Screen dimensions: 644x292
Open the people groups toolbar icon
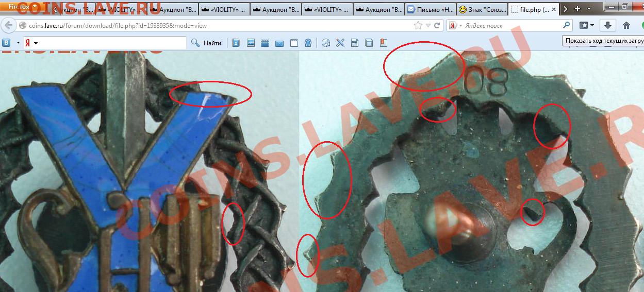pos(308,43)
